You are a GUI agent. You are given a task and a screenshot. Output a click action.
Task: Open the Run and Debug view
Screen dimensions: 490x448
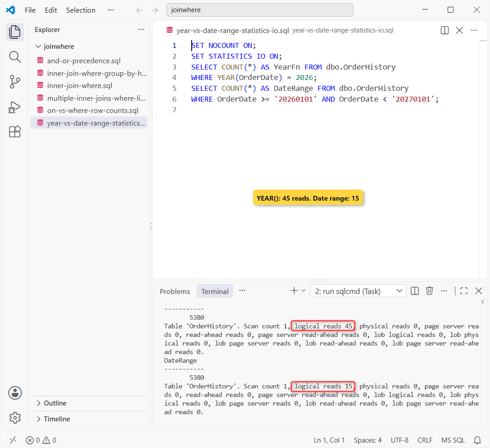coord(14,107)
